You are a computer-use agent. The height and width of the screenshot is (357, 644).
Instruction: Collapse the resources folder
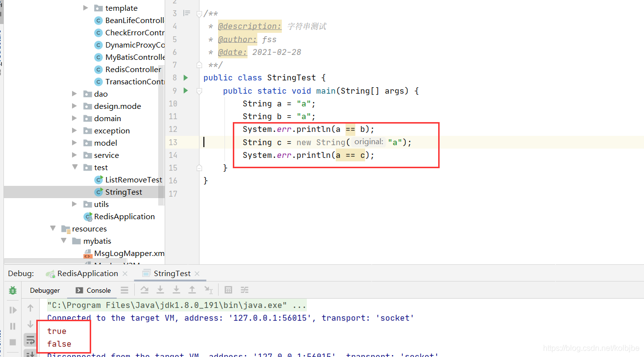pos(52,229)
